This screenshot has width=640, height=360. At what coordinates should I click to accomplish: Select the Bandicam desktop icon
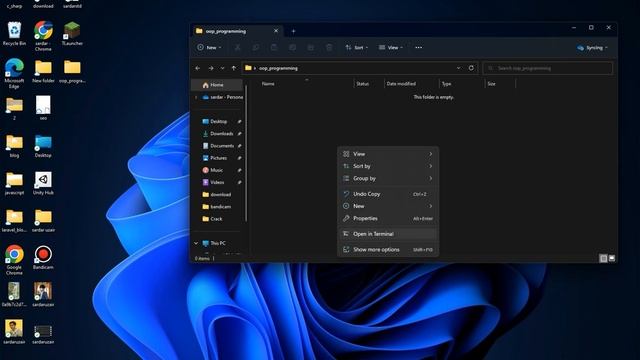pyautogui.click(x=43, y=257)
